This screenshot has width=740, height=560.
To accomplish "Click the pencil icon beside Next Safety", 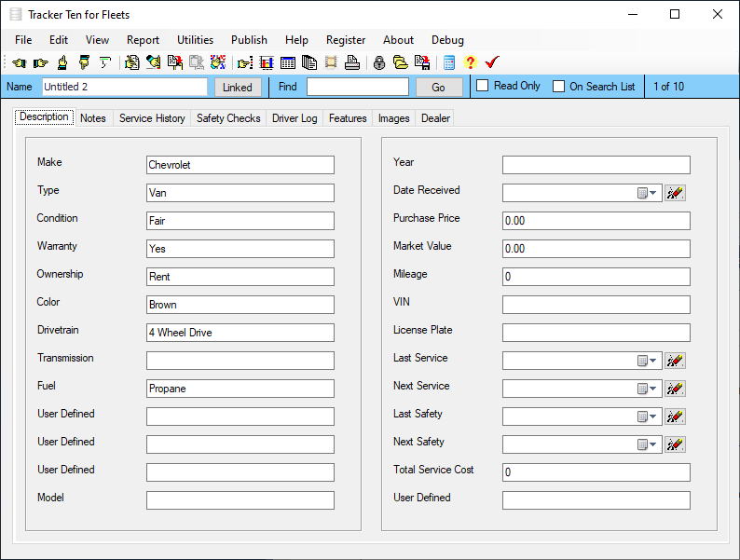I will point(676,444).
